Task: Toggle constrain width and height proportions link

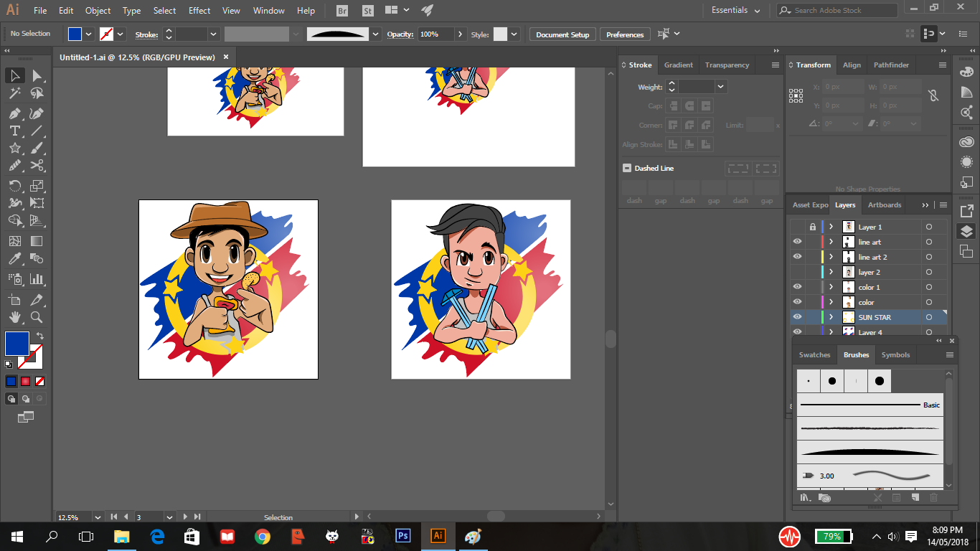Action: coord(933,95)
